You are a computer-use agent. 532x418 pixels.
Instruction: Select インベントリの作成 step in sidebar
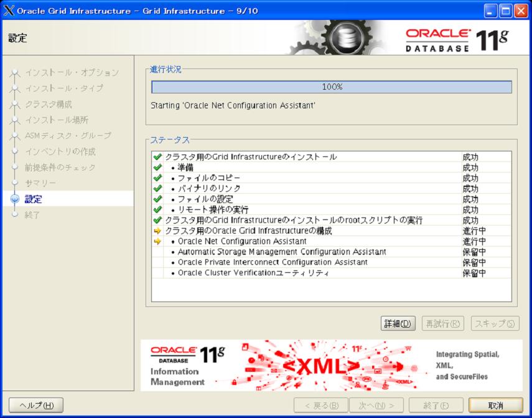60,151
